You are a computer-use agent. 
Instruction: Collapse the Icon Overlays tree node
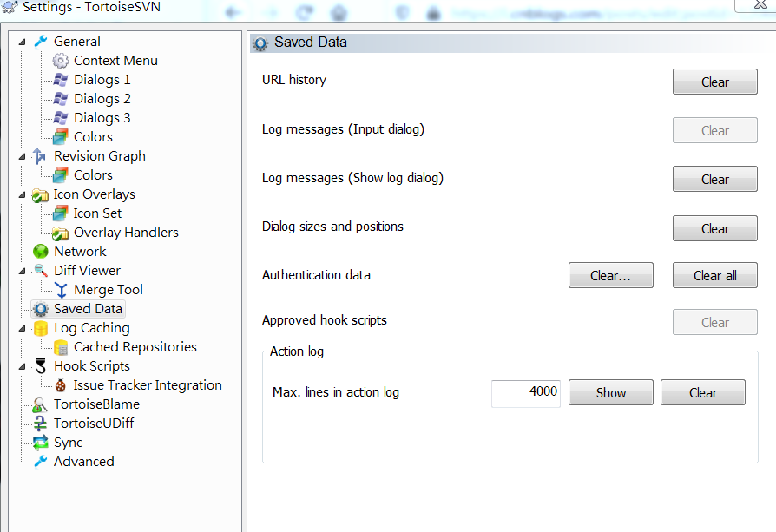pos(22,195)
